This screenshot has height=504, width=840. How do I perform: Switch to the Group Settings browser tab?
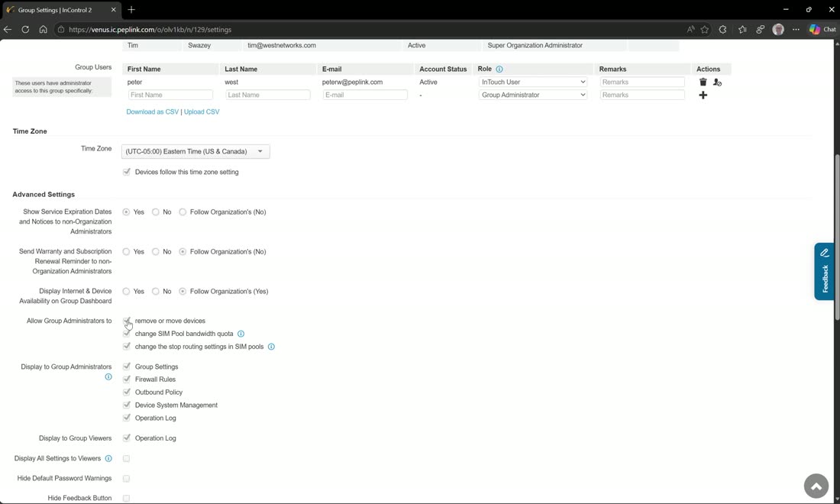55,10
